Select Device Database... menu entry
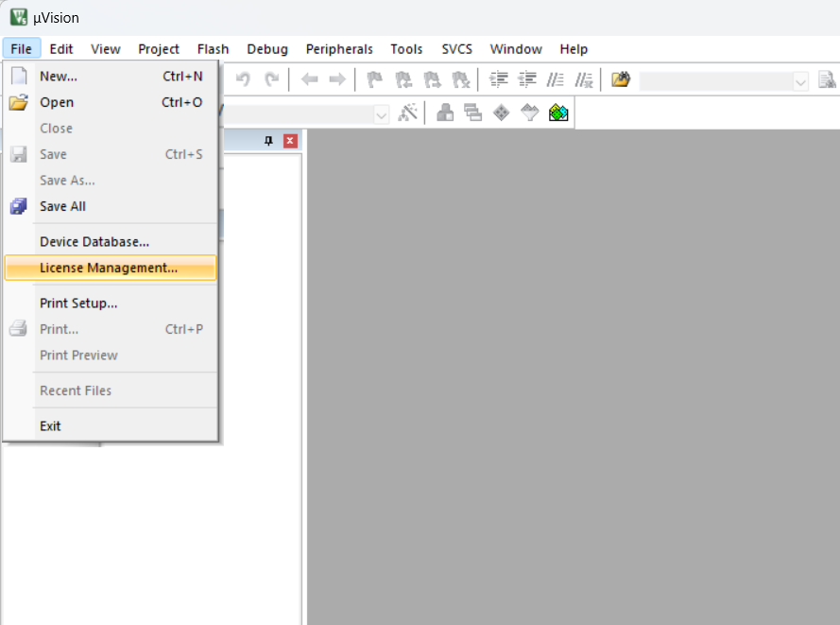 coord(111,242)
